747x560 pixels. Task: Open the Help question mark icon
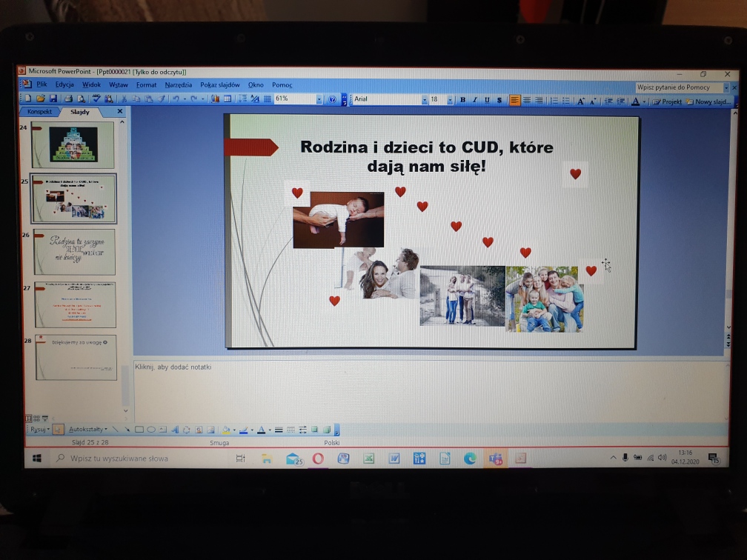pos(332,99)
